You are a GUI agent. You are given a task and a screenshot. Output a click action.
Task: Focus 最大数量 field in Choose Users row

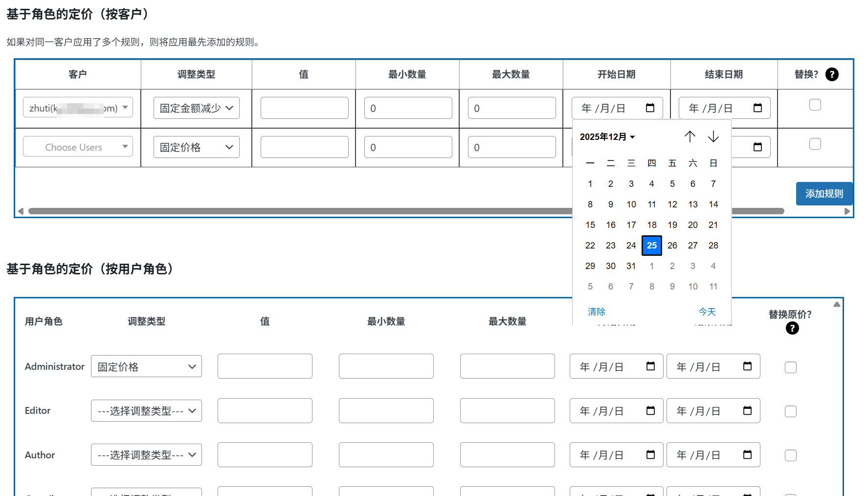tap(512, 147)
